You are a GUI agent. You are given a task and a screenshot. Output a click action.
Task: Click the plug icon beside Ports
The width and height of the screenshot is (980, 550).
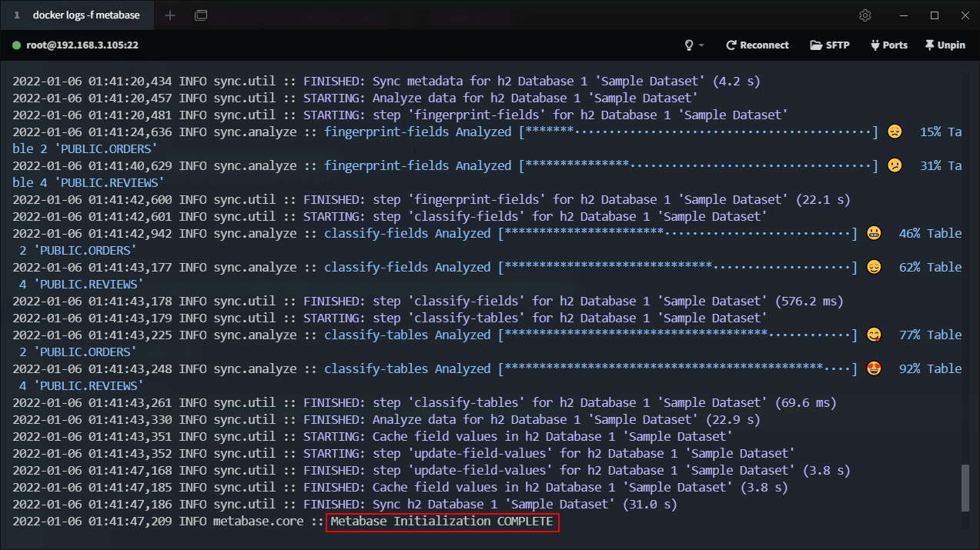click(875, 45)
